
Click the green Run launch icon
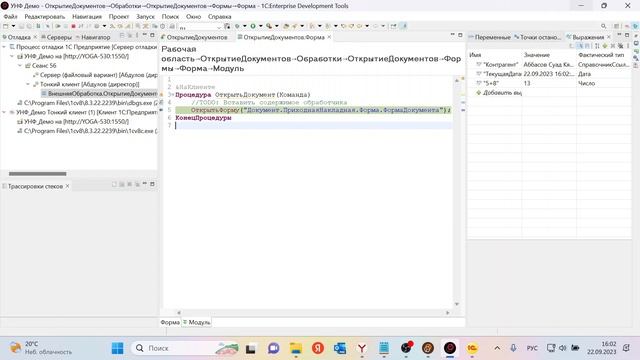253,26
